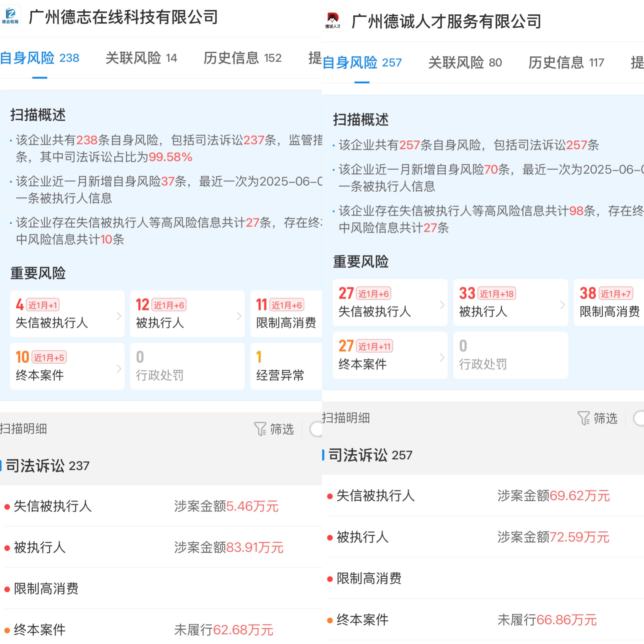This screenshot has width=644, height=644.
Task: Click the left panel filter funnel icon
Action: click(x=260, y=429)
